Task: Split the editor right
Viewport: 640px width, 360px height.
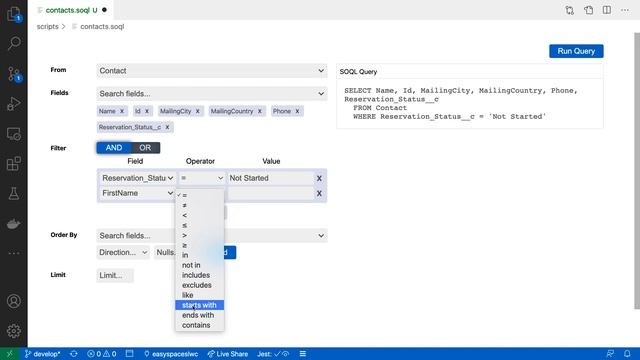Action: point(607,10)
